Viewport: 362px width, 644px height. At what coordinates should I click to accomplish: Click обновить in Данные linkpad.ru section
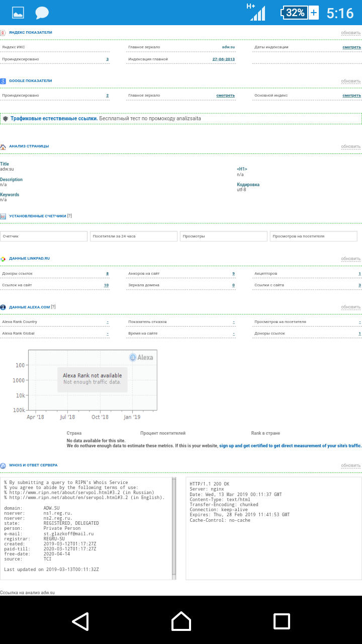(x=351, y=259)
